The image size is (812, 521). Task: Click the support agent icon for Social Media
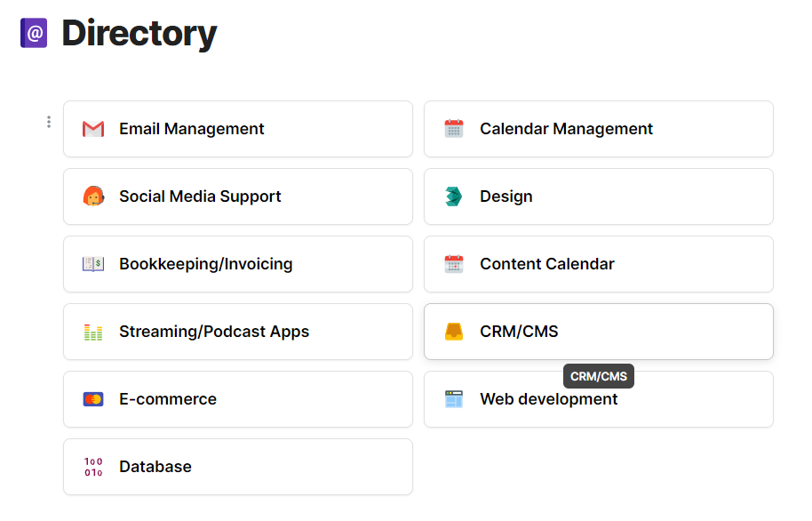coord(93,196)
